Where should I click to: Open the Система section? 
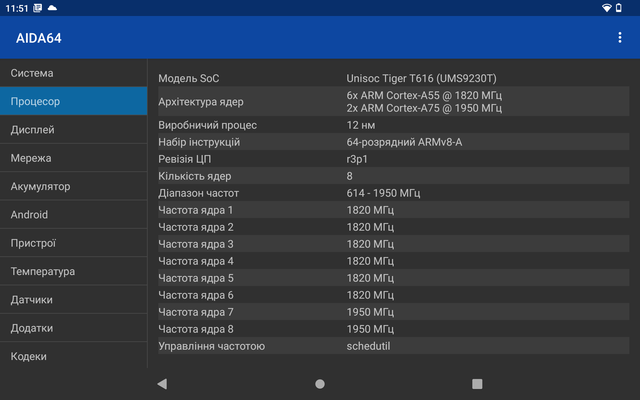coord(73,73)
